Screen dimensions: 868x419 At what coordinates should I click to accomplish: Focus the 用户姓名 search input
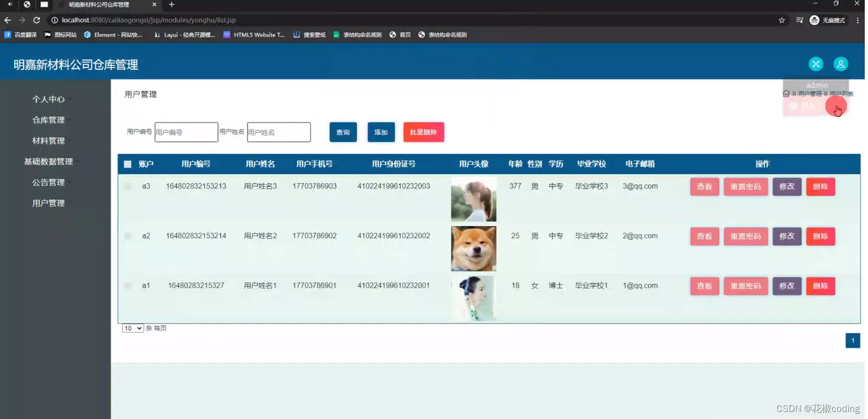(279, 132)
